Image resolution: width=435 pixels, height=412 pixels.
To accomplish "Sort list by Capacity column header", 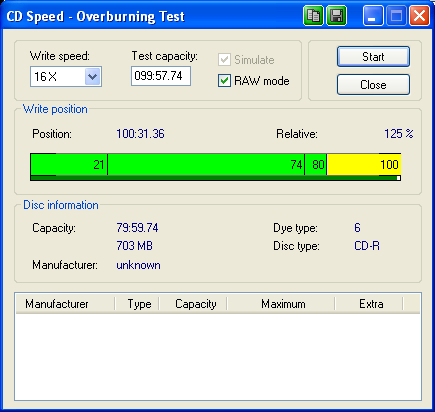I will (x=193, y=304).
